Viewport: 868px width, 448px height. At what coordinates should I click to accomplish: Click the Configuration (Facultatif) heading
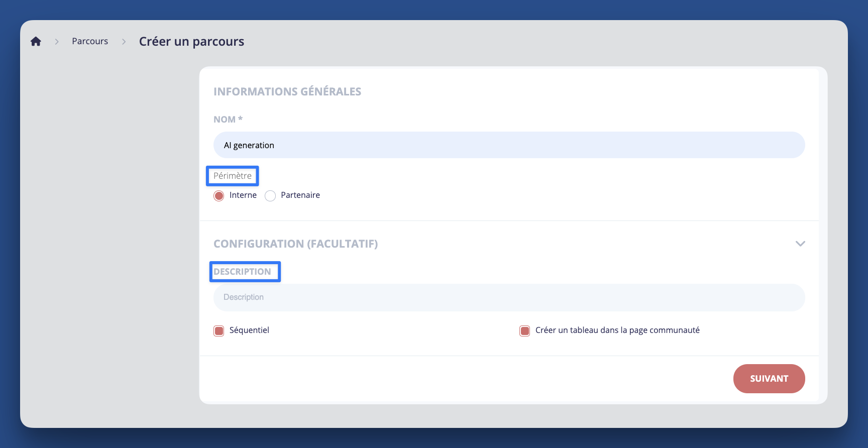tap(295, 244)
